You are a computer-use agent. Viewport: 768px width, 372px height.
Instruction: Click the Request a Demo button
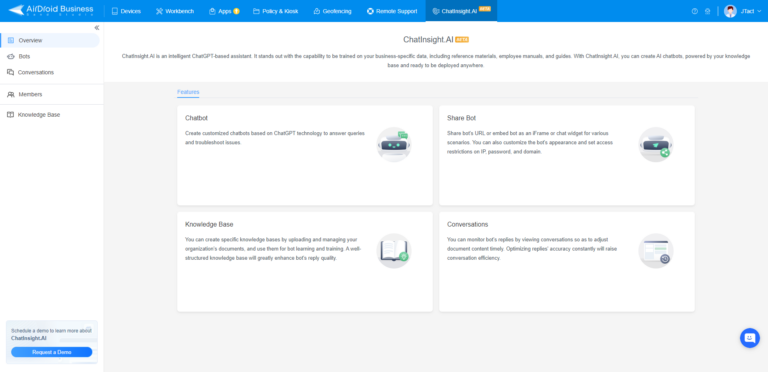click(51, 352)
